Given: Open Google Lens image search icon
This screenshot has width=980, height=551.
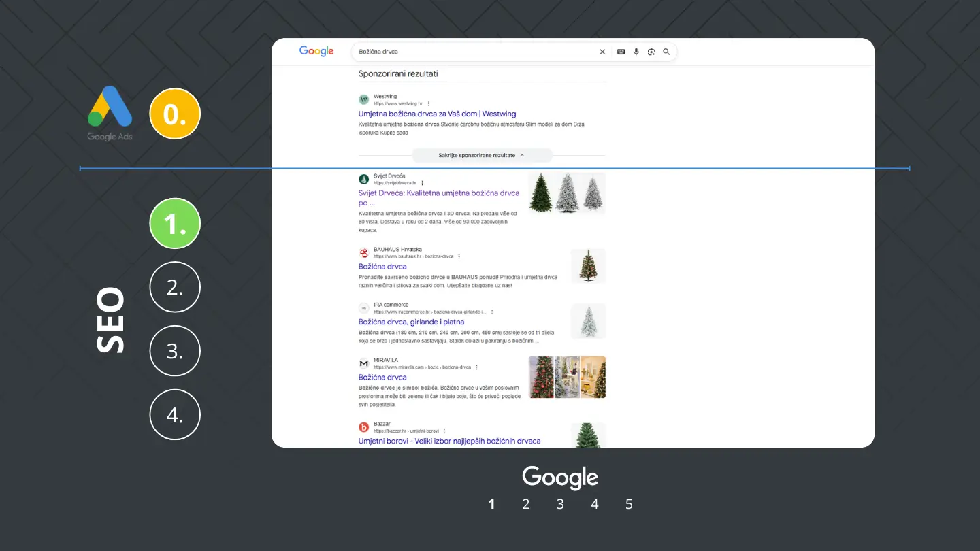Looking at the screenshot, I should click(651, 52).
